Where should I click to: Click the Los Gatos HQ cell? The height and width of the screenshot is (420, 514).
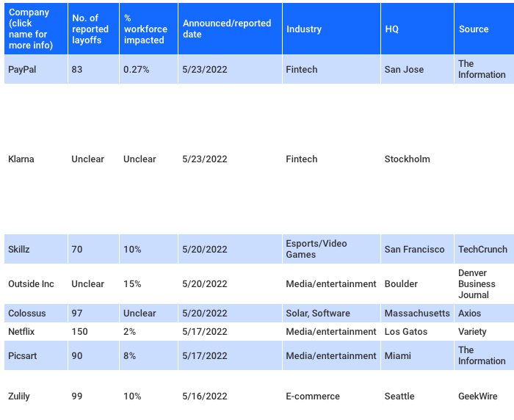417,331
